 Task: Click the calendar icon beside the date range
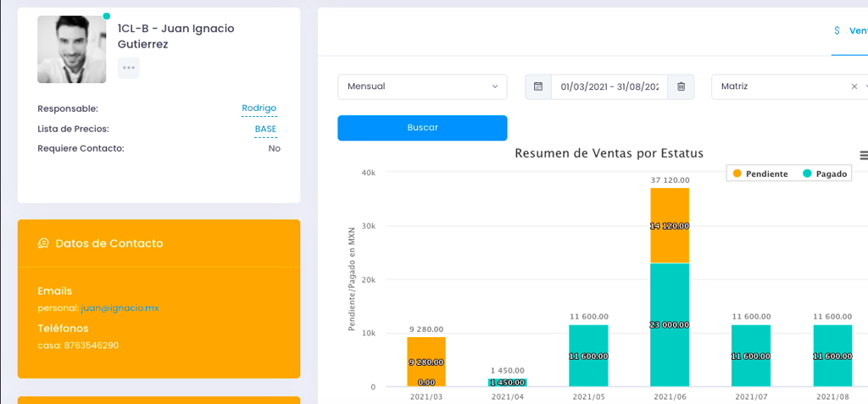(537, 86)
